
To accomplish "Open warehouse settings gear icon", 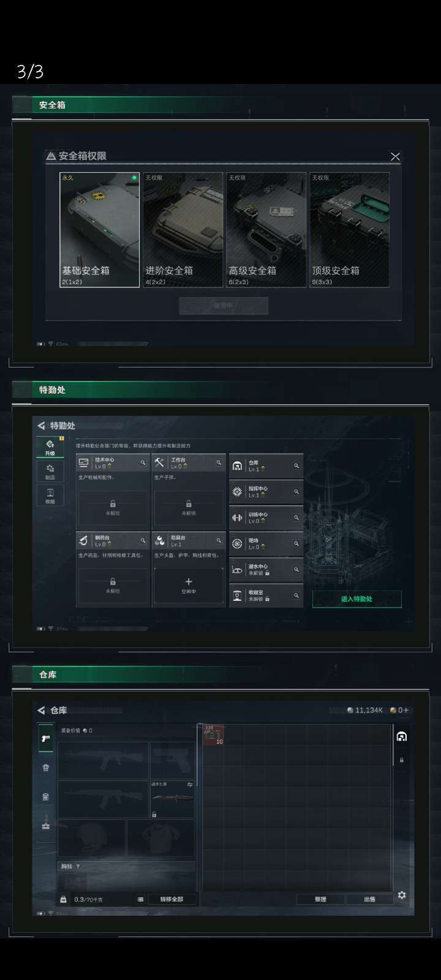I will coord(402,895).
